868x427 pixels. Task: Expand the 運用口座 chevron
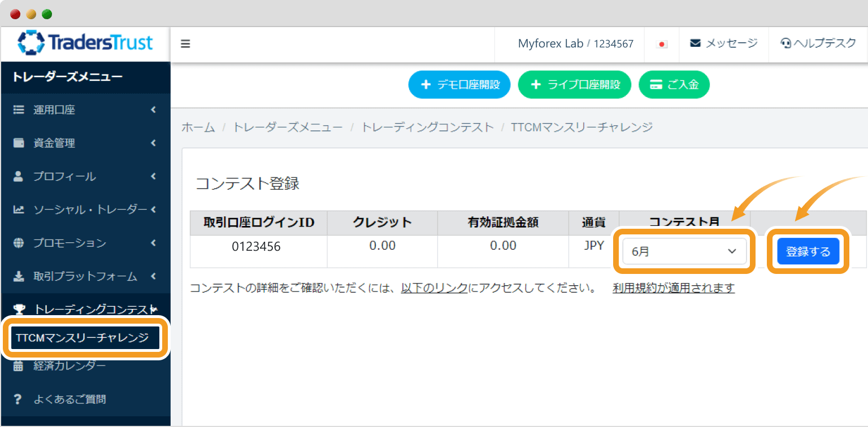pyautogui.click(x=153, y=110)
